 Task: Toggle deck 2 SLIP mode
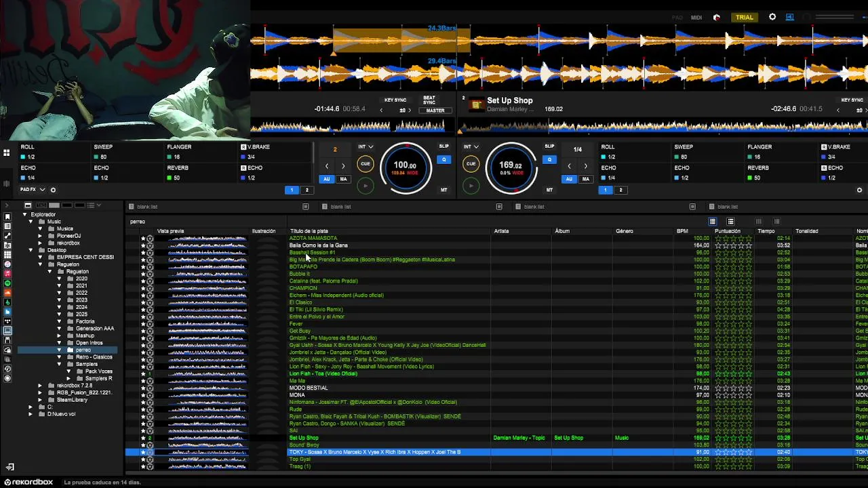pos(549,146)
